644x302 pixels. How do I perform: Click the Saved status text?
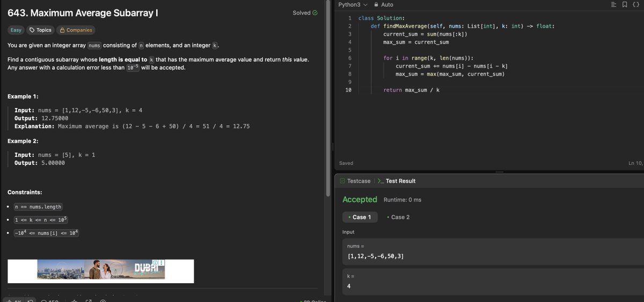pyautogui.click(x=347, y=163)
